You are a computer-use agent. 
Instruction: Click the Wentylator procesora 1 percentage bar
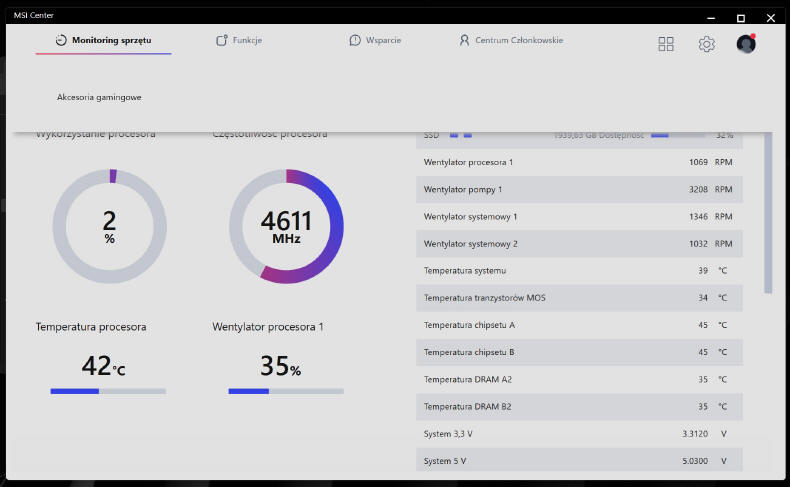coord(286,391)
